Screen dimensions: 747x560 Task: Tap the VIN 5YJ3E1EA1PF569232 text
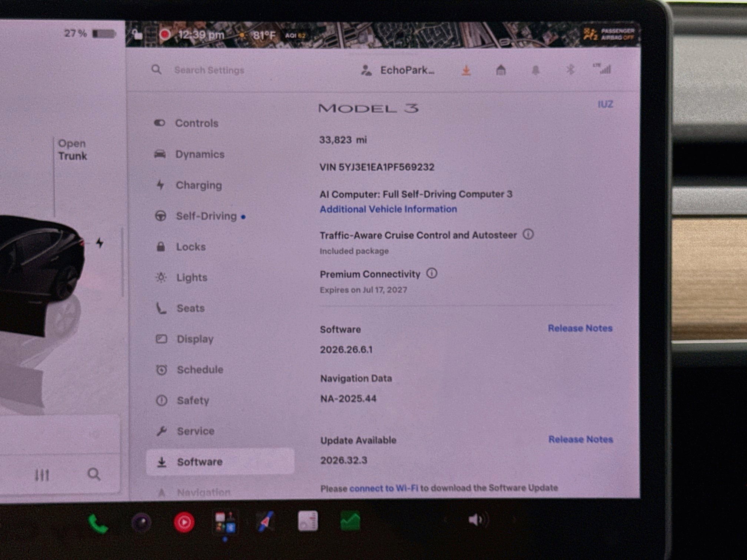tap(377, 167)
